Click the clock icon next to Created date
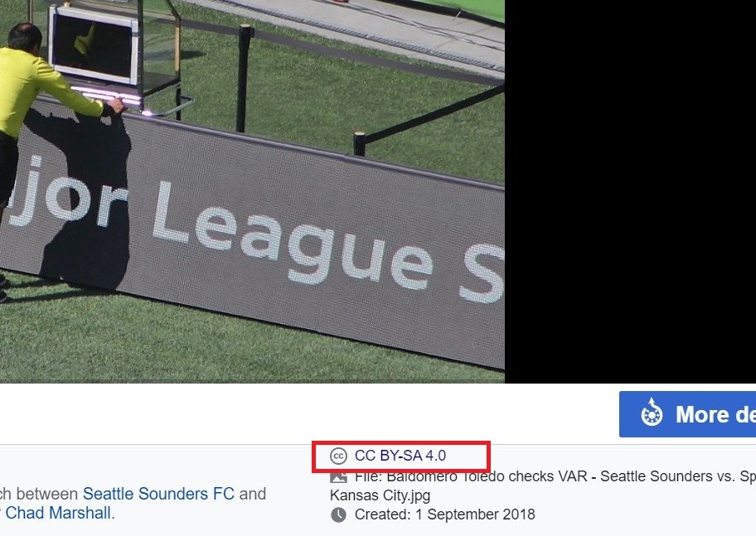Image resolution: width=756 pixels, height=536 pixels. (338, 514)
